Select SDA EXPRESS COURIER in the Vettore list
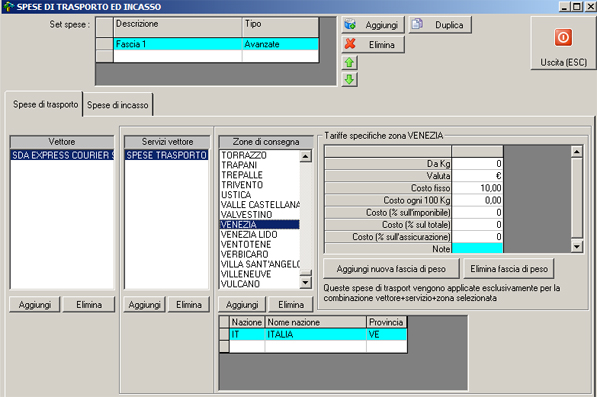Screen dimensions: 597x397 click(62, 155)
